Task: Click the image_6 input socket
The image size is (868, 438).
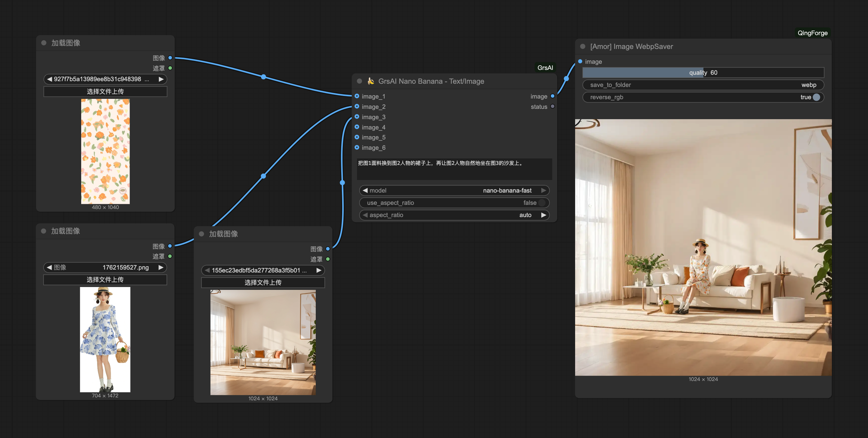Action: [357, 148]
